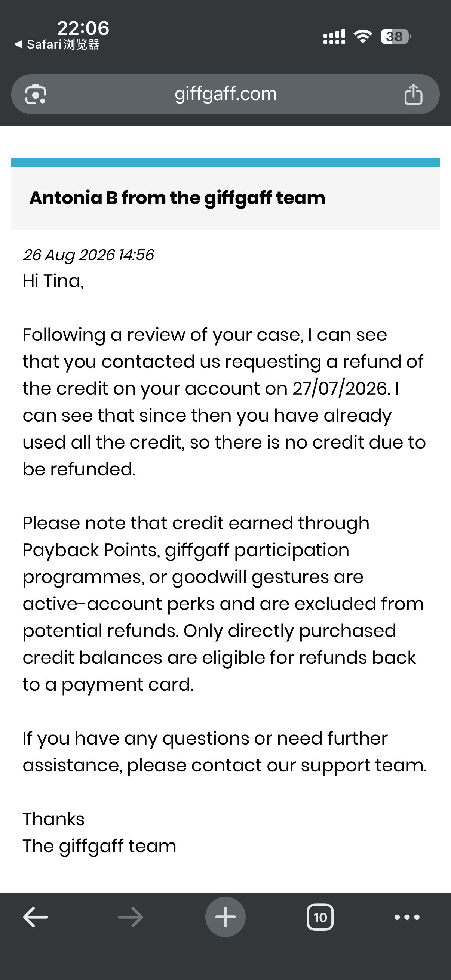
Task: Tap the '26 Aug 2026 14:56' timestamp
Action: click(88, 255)
